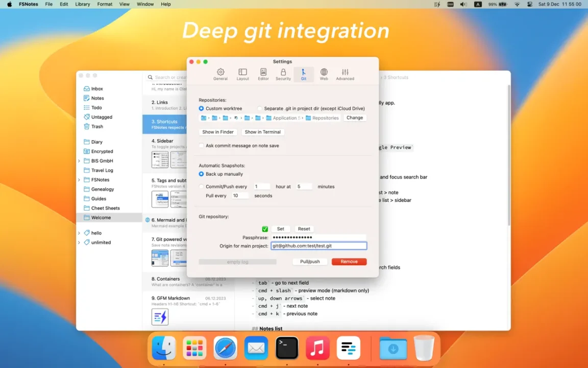Click the Reset key button
The image size is (588, 368).
(x=304, y=229)
